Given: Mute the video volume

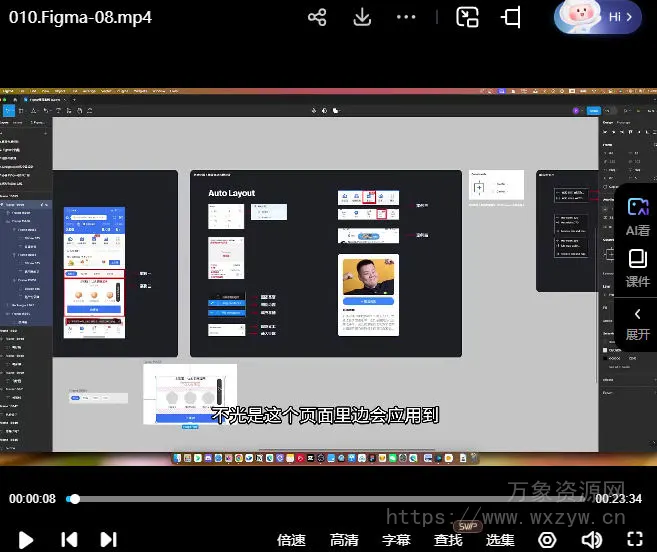Looking at the screenshot, I should (x=592, y=540).
